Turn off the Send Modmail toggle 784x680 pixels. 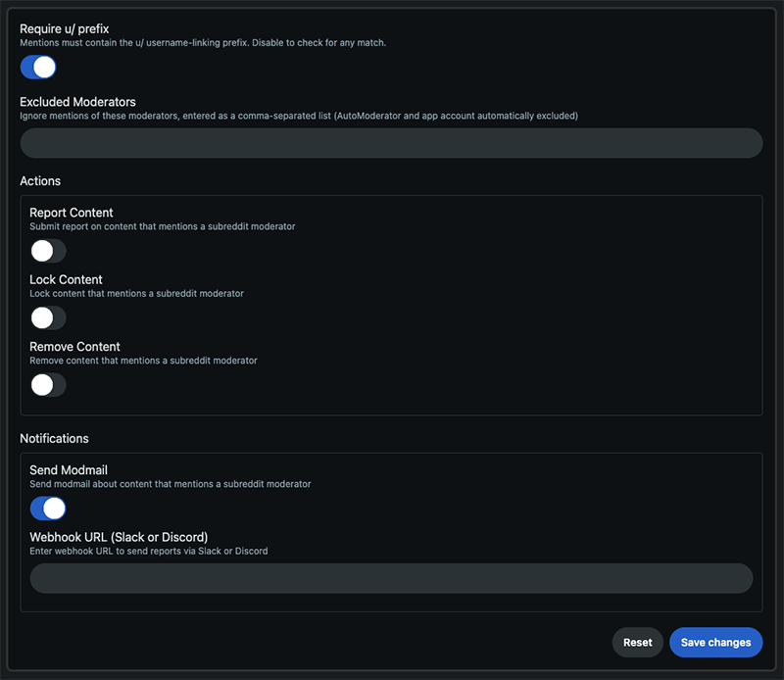pyautogui.click(x=48, y=508)
